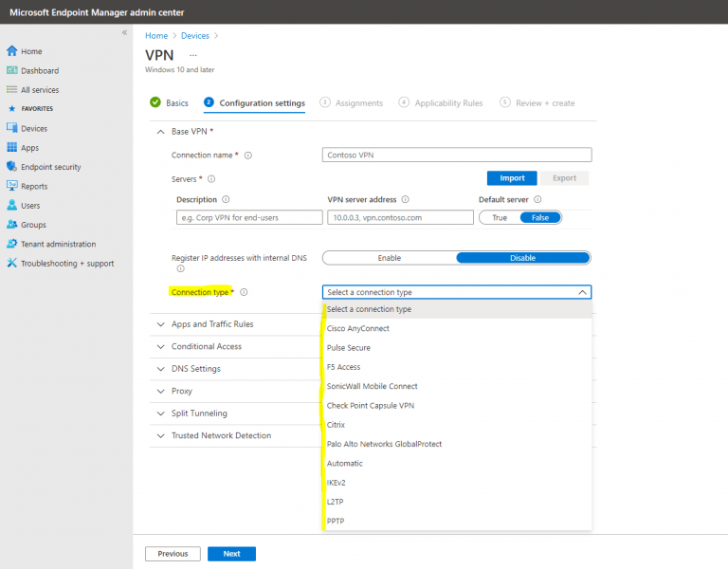728x569 pixels.
Task: Expand the DNS Settings section
Action: (160, 369)
